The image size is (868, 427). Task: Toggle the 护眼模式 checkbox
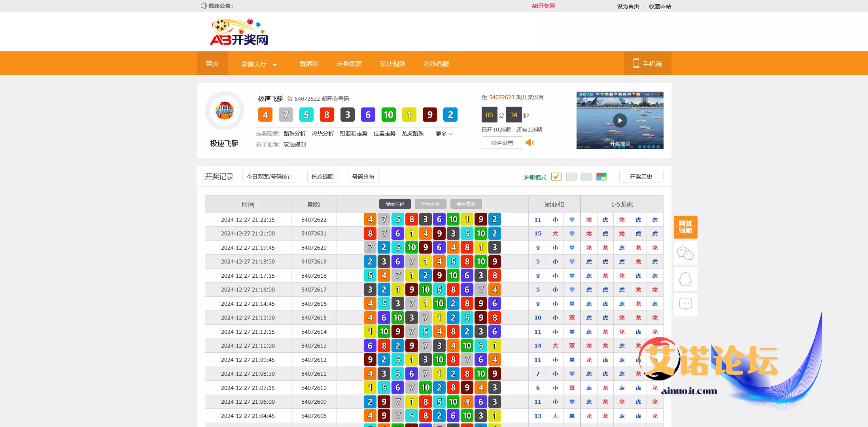point(556,177)
